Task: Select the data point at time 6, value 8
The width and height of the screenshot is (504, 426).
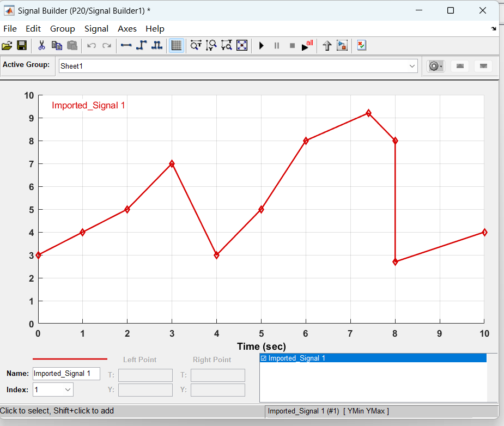Action: [x=306, y=141]
